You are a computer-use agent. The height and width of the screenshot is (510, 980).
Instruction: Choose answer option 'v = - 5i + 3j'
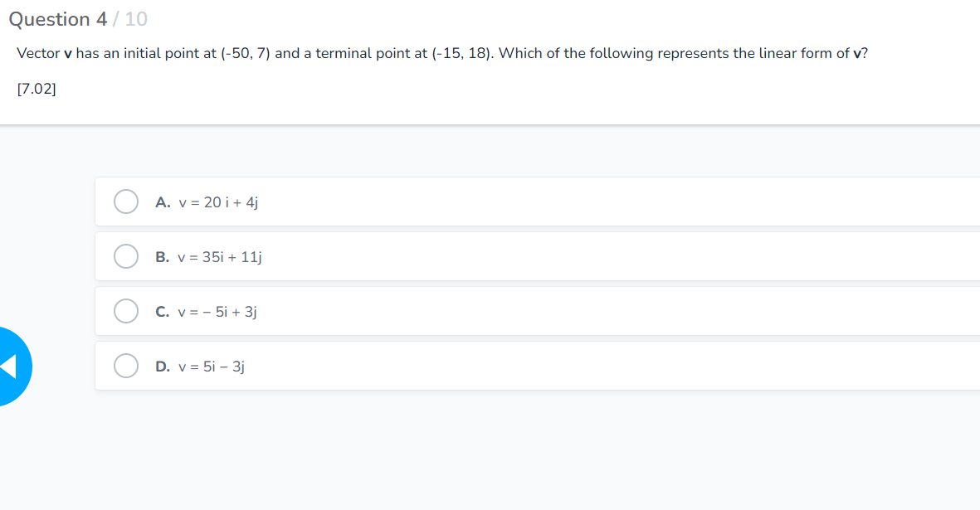pyautogui.click(x=217, y=312)
